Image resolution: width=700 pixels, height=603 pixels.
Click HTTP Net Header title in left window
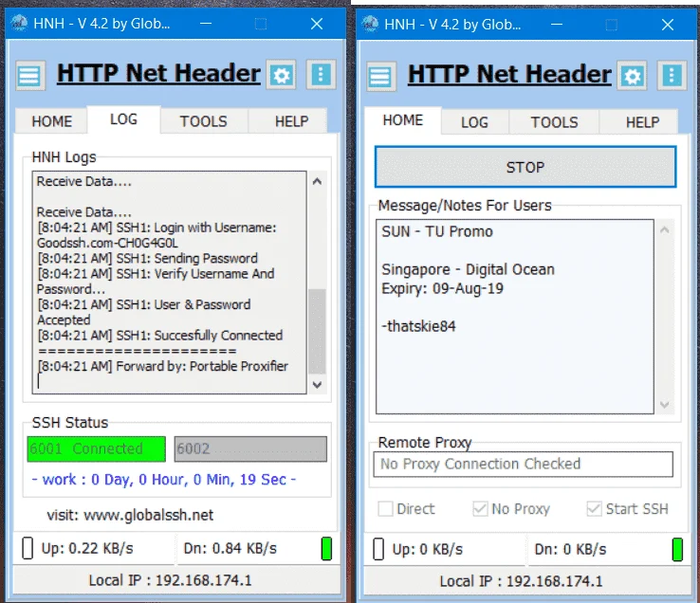[x=158, y=73]
